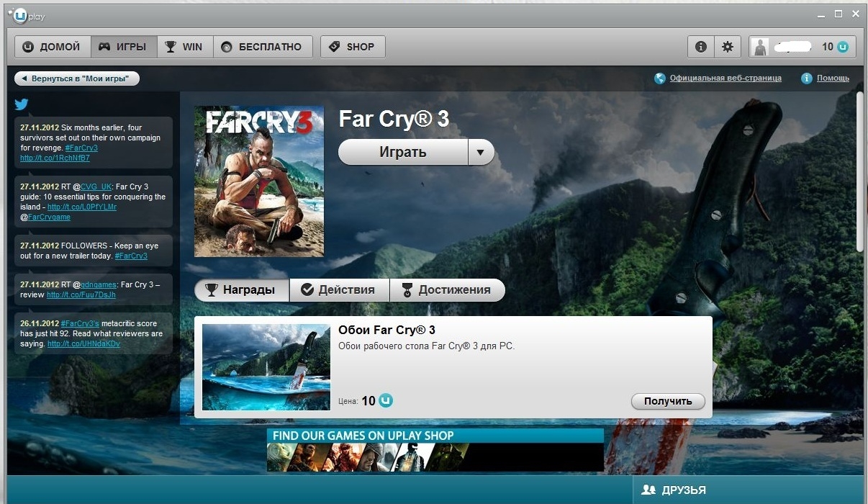
Task: Return to My Games via back button
Action: (77, 78)
